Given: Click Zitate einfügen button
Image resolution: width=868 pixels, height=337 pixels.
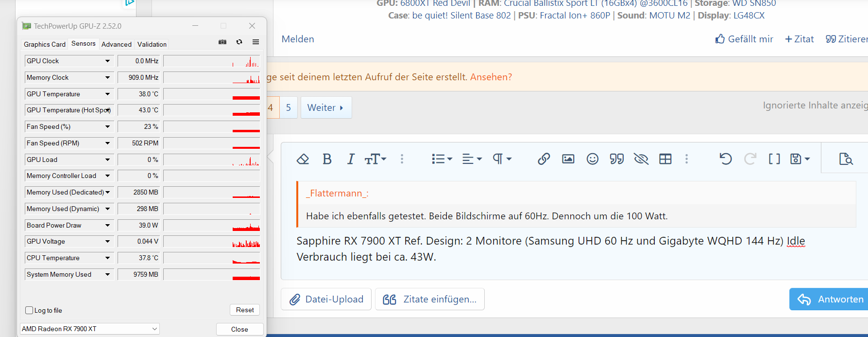Looking at the screenshot, I should click(430, 299).
